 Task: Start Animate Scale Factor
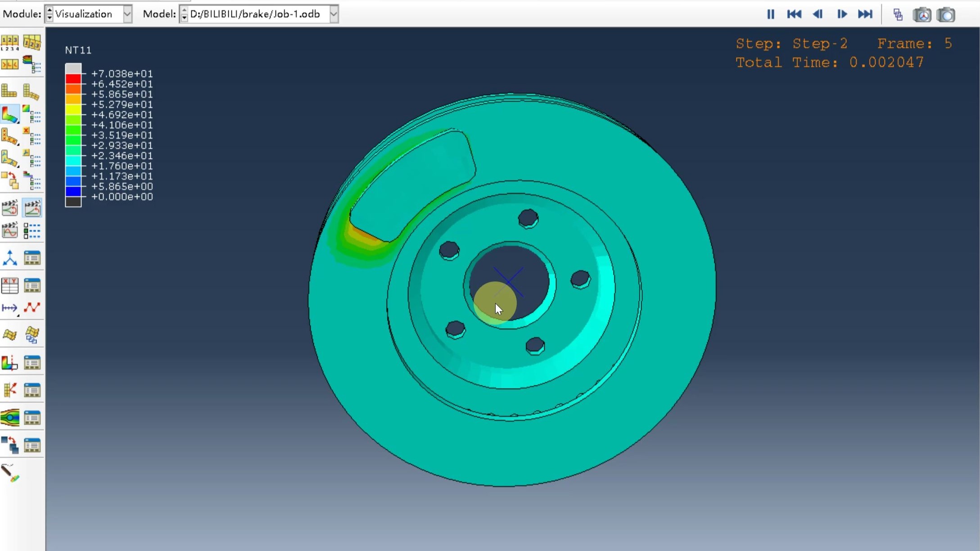pos(9,208)
